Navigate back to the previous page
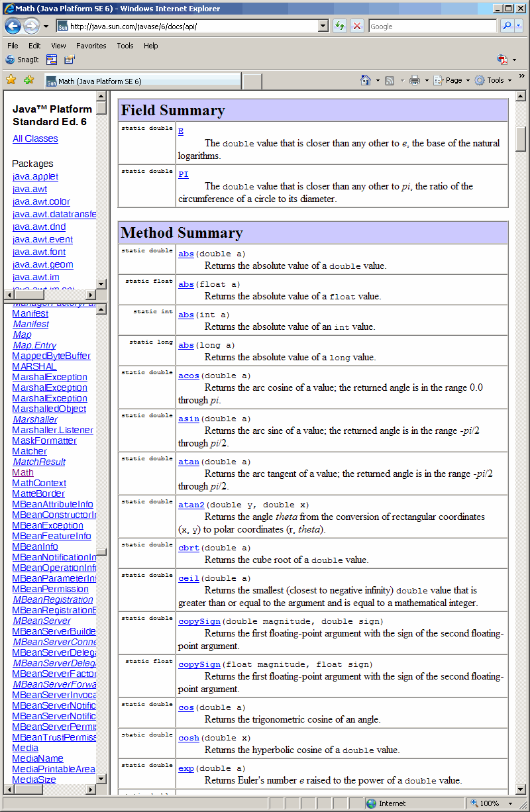Image resolution: width=530 pixels, height=812 pixels. (13, 26)
